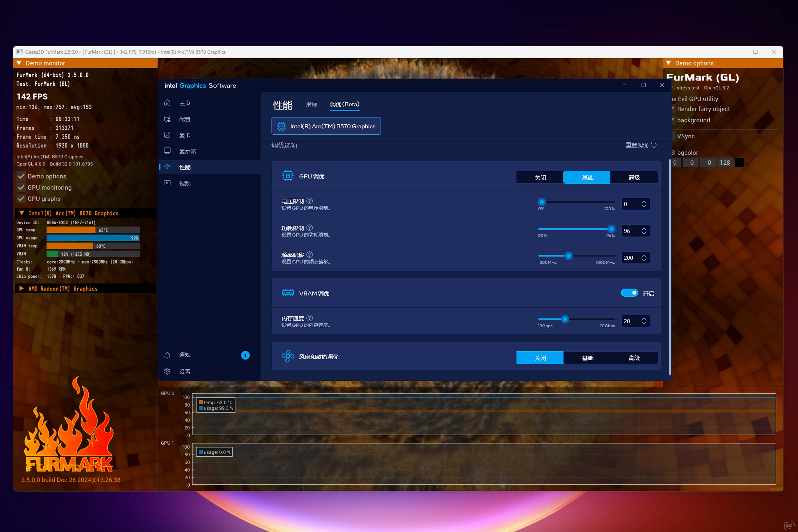Click the GPU 调优 chip icon

288,176
